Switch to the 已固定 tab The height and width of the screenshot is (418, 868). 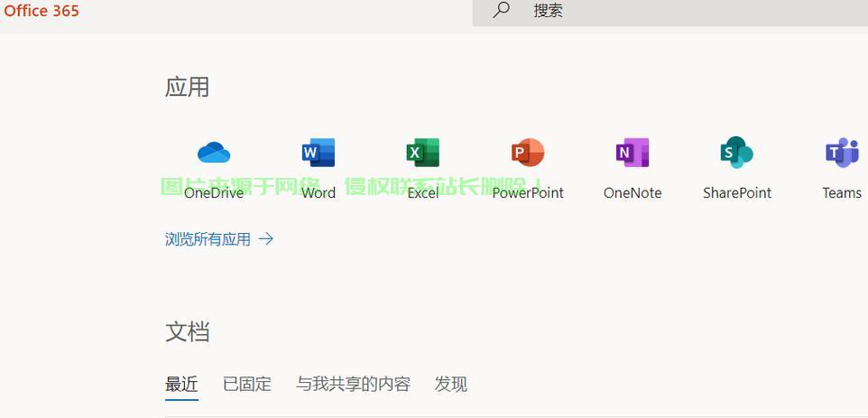tap(247, 384)
